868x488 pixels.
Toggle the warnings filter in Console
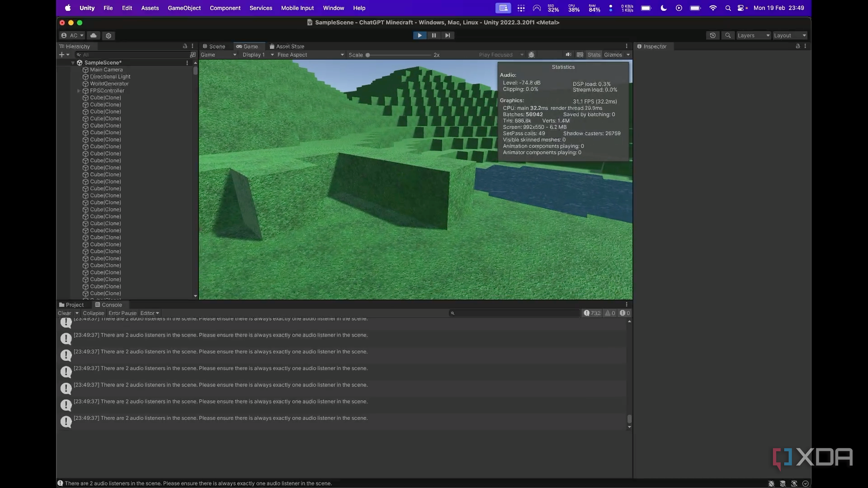[x=610, y=313]
